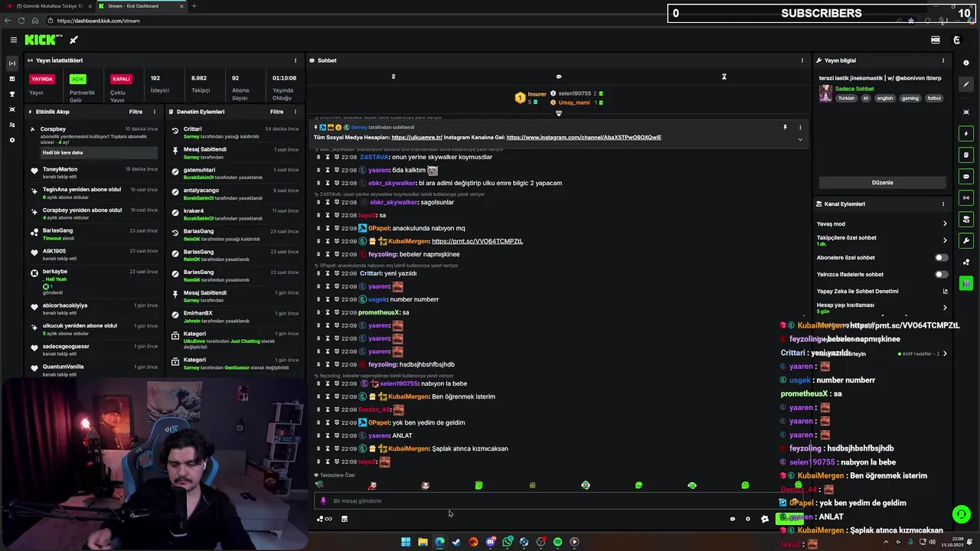Open Kanal Eylemleri panel options menu

[943, 204]
